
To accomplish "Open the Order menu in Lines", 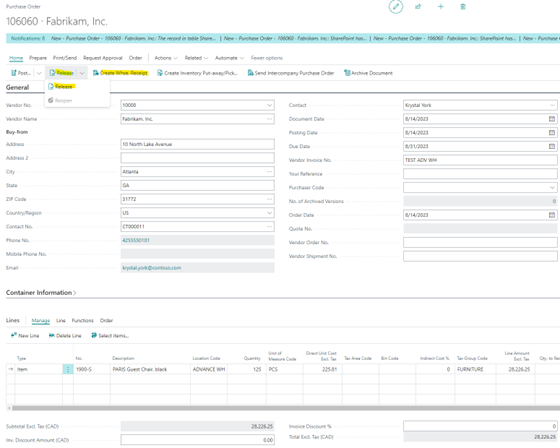I will [x=106, y=320].
